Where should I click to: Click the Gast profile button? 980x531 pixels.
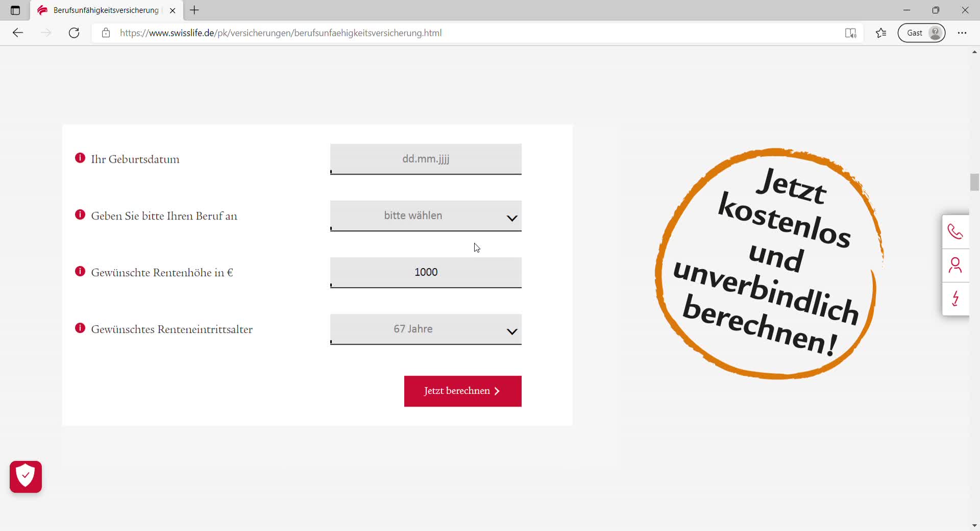point(921,33)
